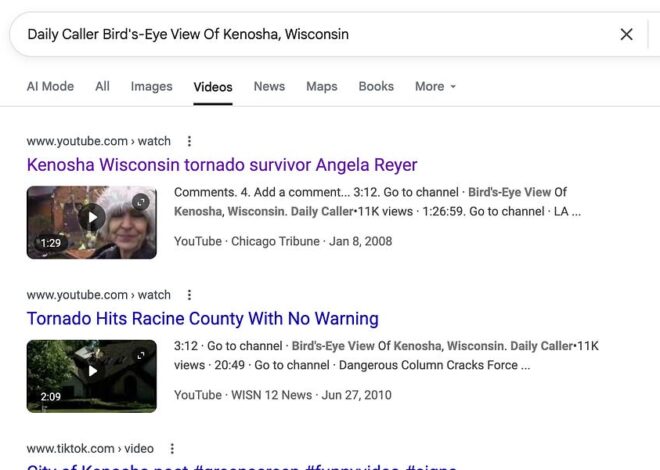This screenshot has width=660, height=470.
Task: Click the first www.youtube.com › watch URL
Action: coord(98,141)
